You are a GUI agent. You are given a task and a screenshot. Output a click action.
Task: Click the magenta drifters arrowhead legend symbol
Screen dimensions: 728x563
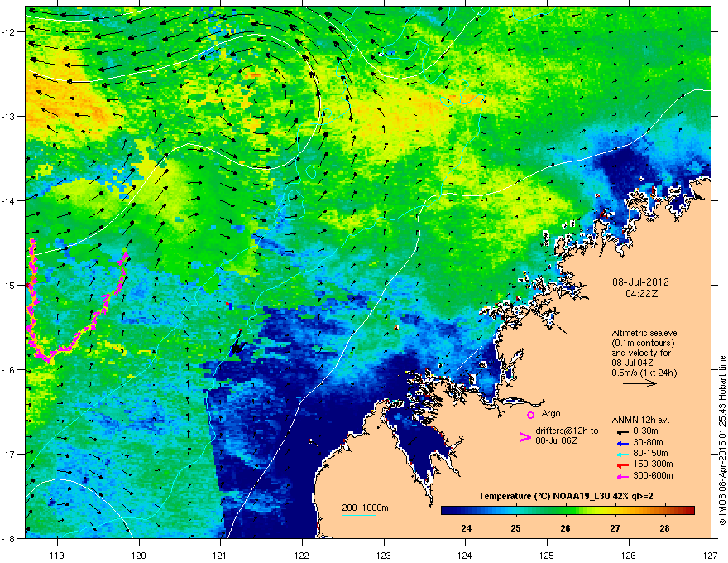point(524,436)
